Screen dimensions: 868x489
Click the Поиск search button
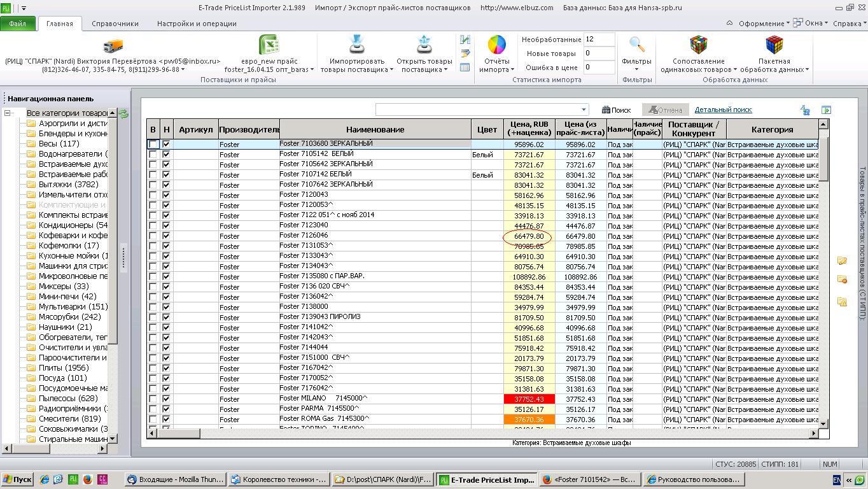[617, 110]
